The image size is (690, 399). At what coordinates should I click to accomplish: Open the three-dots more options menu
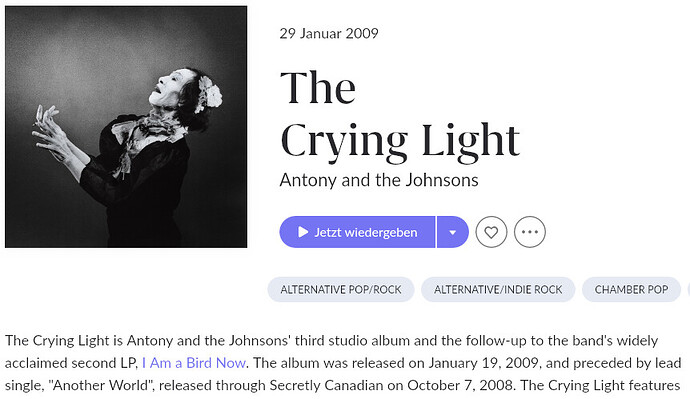point(530,232)
